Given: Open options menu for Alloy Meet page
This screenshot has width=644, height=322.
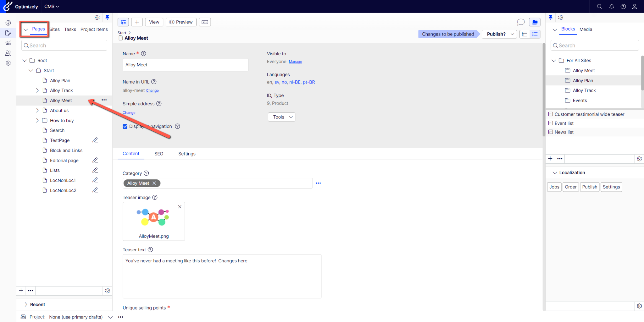Looking at the screenshot, I should [104, 100].
